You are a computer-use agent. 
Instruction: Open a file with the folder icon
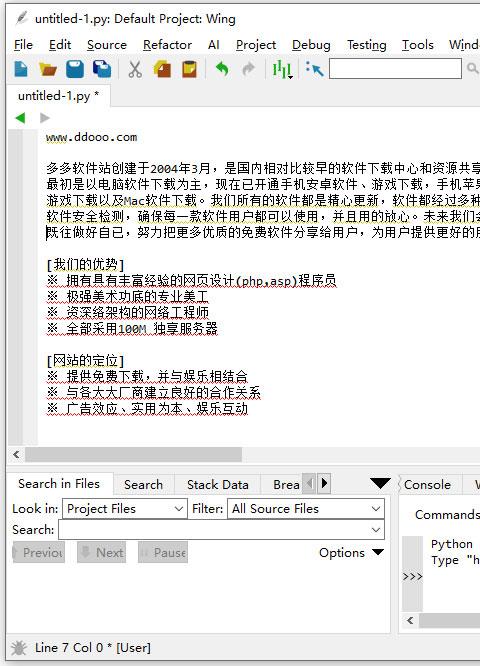[x=48, y=69]
